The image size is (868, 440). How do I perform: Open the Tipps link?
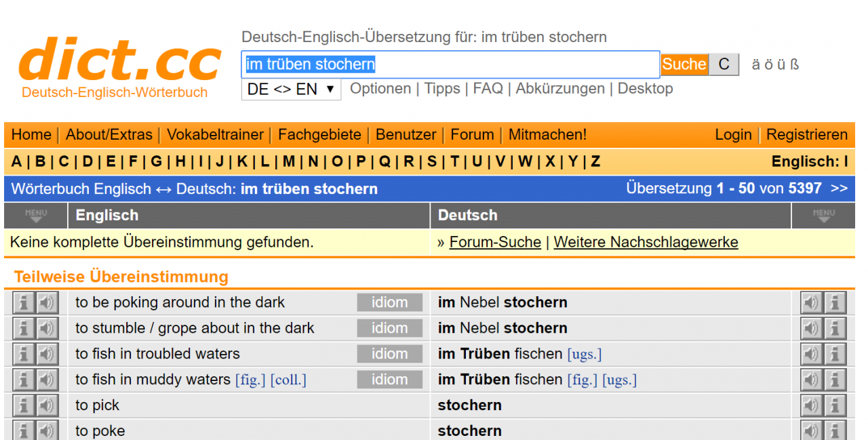pyautogui.click(x=442, y=89)
